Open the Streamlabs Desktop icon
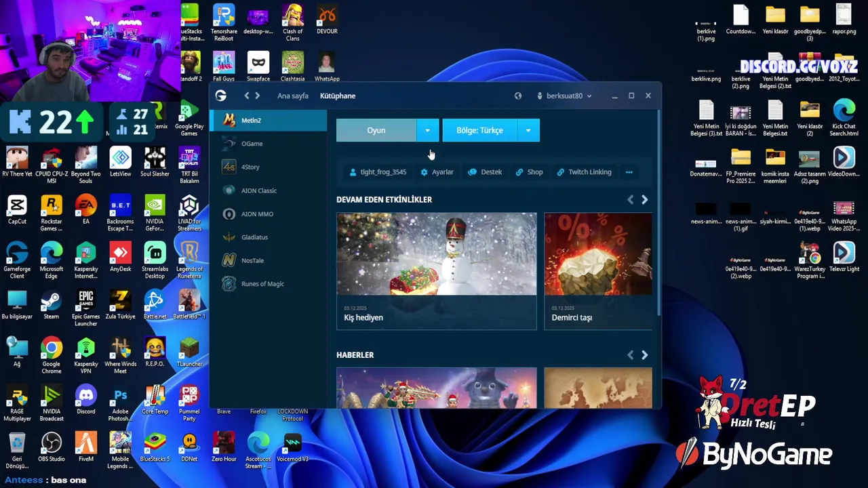Screen dimensions: 868x488 tap(155, 260)
